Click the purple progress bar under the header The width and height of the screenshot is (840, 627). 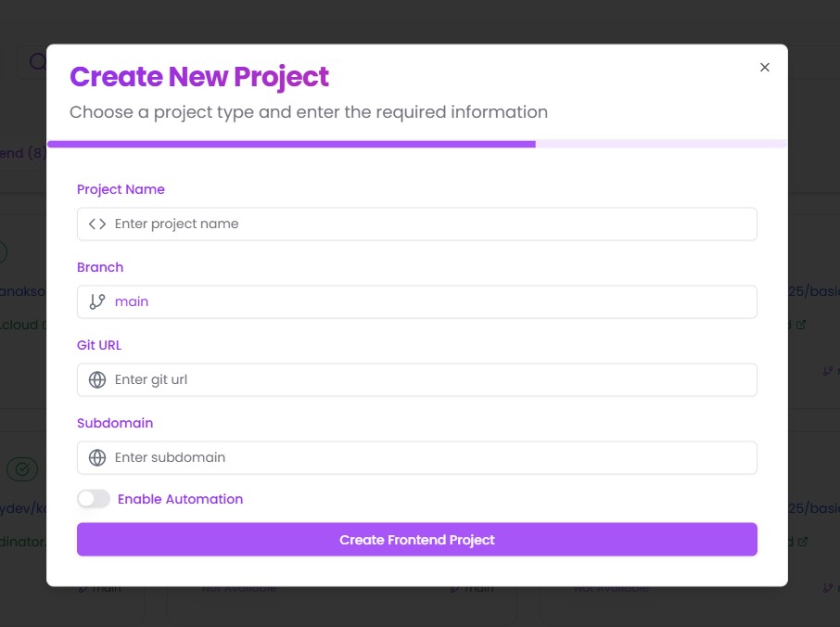tap(291, 144)
